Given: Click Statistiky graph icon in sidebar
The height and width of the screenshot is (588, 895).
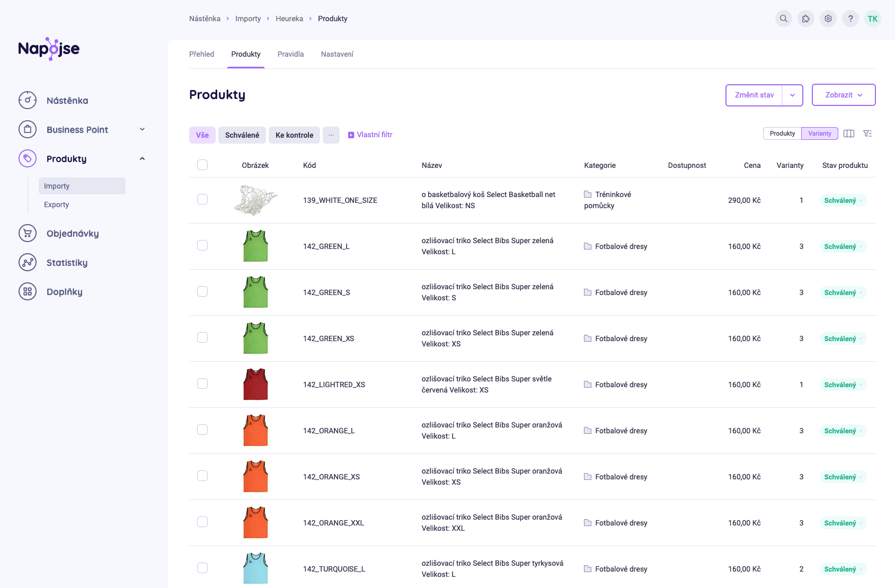Looking at the screenshot, I should click(x=28, y=262).
